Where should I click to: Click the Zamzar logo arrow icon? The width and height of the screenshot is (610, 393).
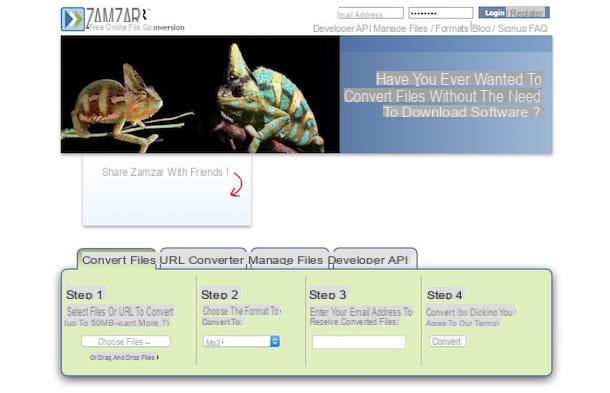(73, 19)
